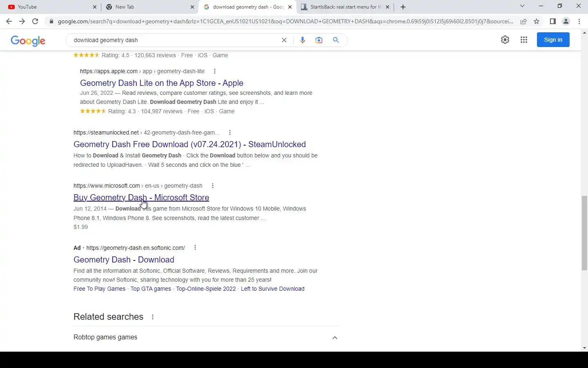
Task: Open more options for Softonic ad
Action: point(195,248)
